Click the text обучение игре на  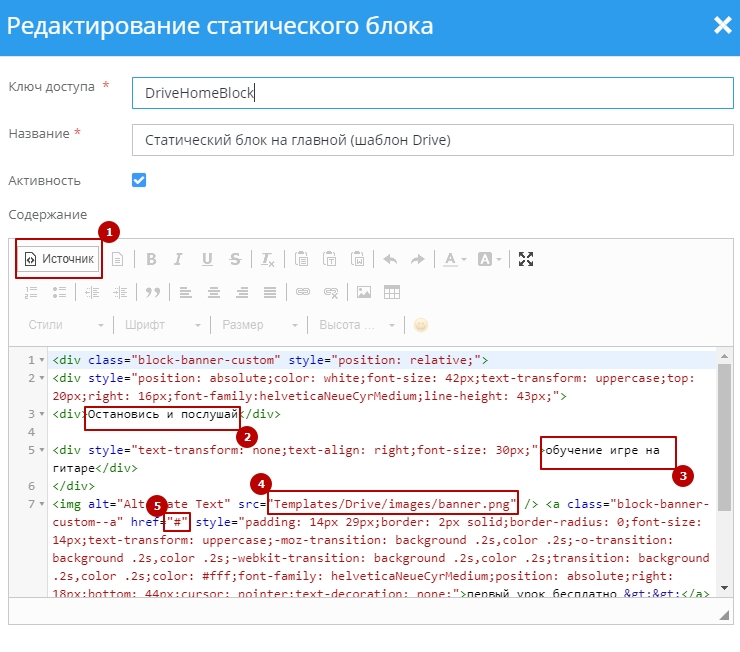[602, 450]
